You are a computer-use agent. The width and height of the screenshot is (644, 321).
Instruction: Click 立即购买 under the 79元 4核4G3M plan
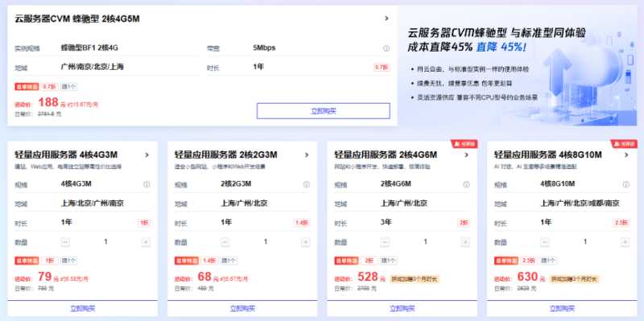pyautogui.click(x=83, y=308)
